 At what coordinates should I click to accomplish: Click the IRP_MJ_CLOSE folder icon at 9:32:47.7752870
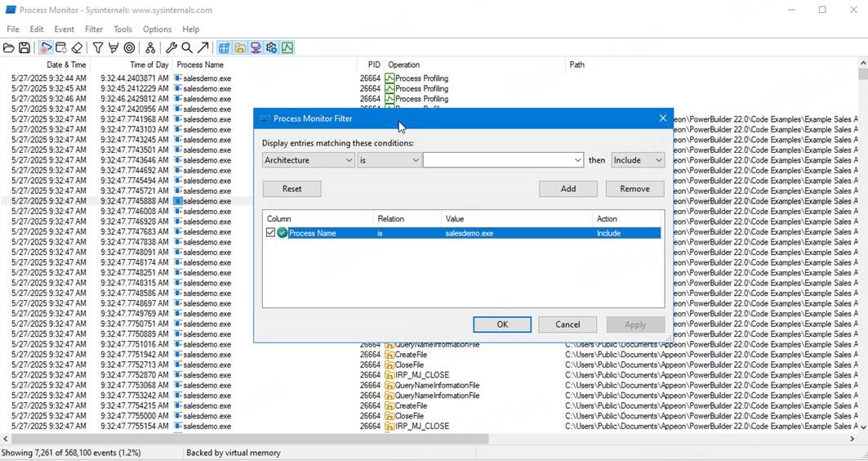(x=389, y=375)
